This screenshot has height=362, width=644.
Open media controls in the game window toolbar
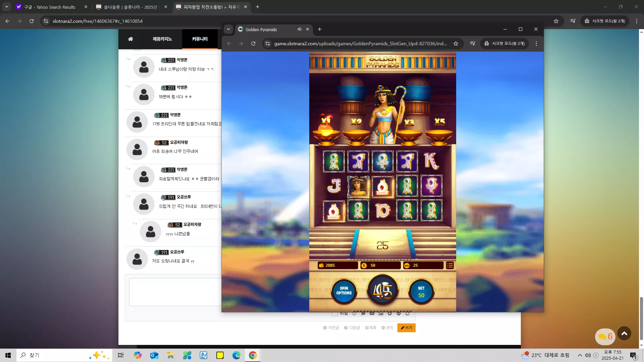(x=473, y=44)
